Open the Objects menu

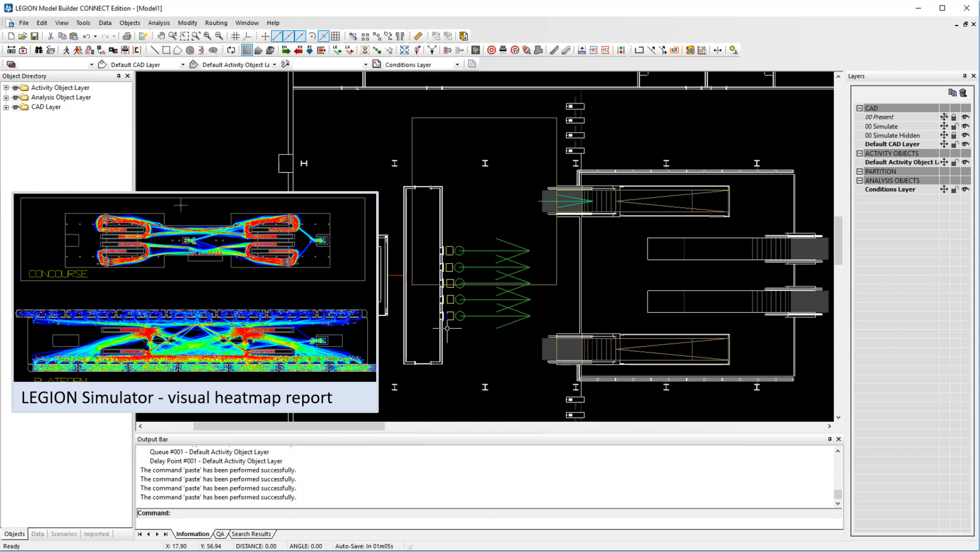130,23
